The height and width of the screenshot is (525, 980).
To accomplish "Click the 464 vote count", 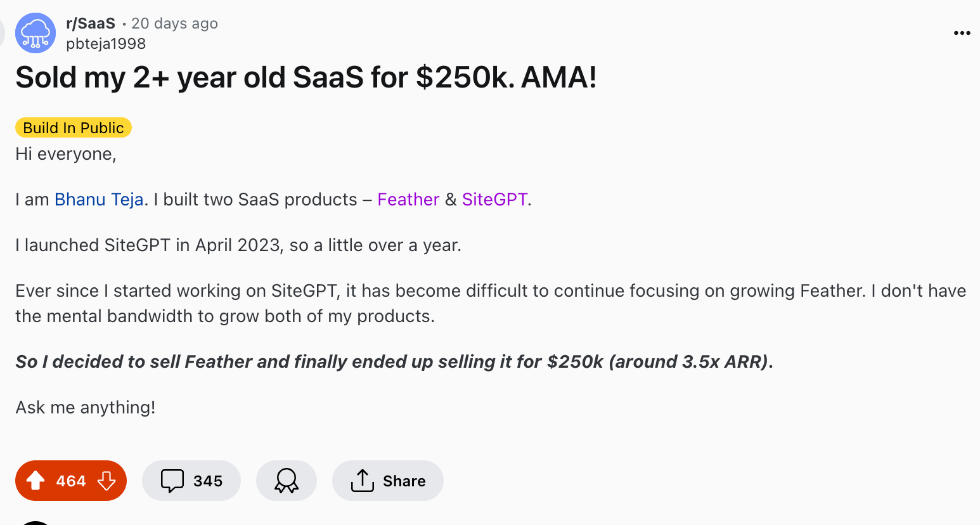I will 71,481.
